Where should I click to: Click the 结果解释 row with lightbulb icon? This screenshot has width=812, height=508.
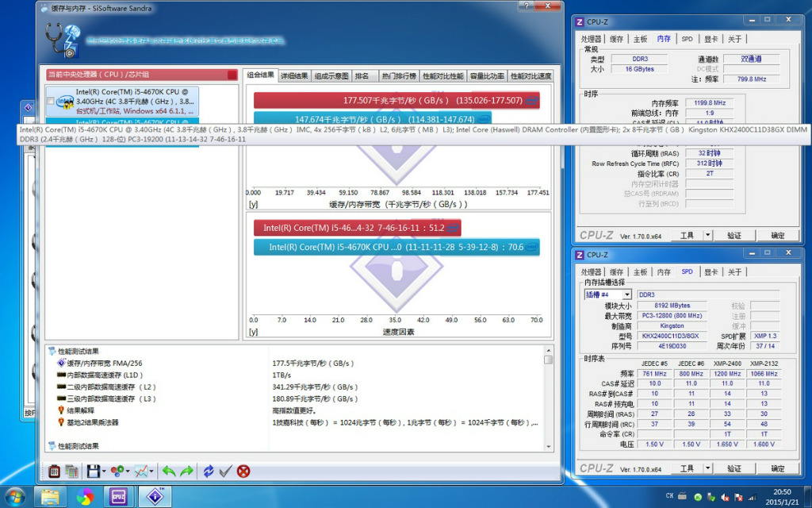click(x=76, y=410)
